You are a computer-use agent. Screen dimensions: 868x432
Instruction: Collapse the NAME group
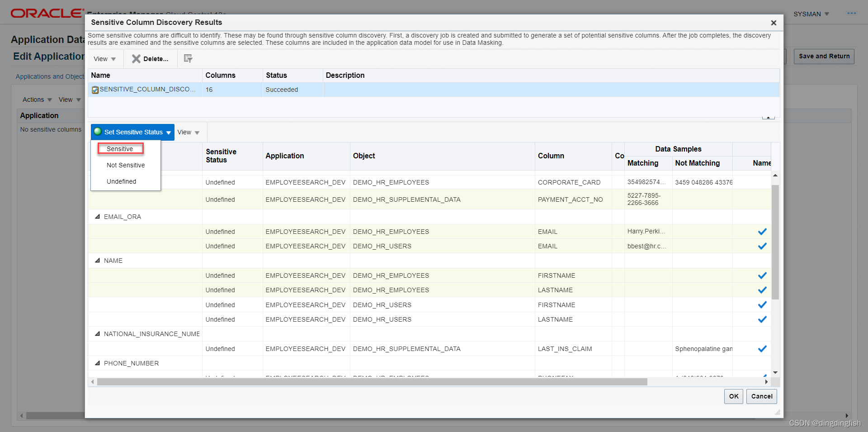pyautogui.click(x=97, y=261)
